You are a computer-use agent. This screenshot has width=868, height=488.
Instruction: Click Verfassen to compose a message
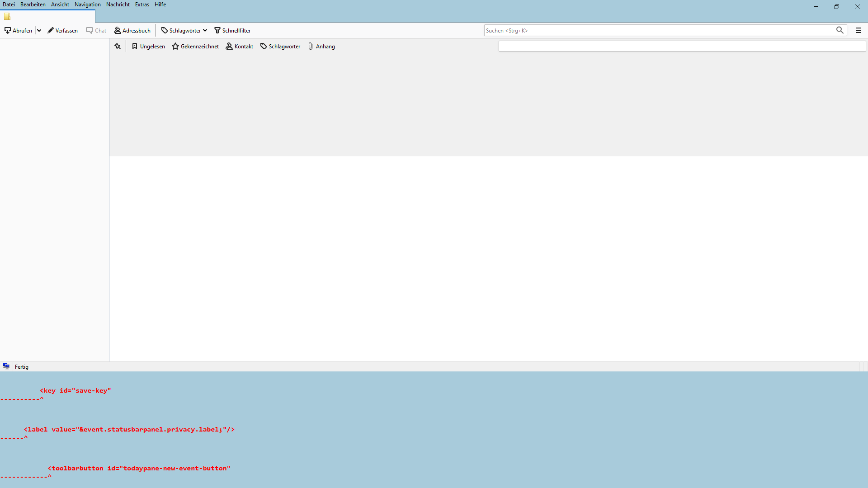tap(62, 31)
